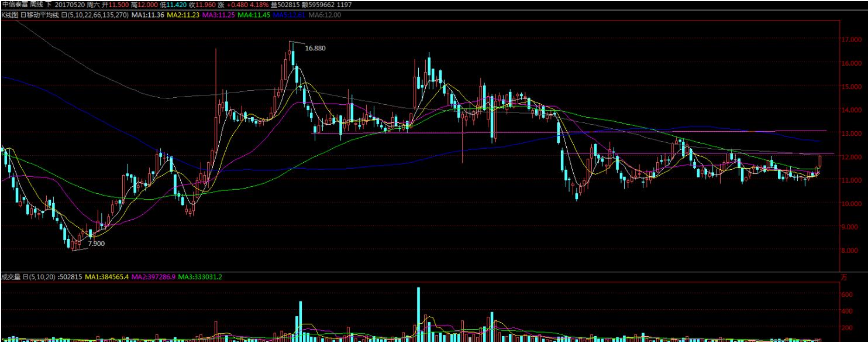Click 14.000 on the price axis
The height and width of the screenshot is (342, 868).
click(852, 110)
